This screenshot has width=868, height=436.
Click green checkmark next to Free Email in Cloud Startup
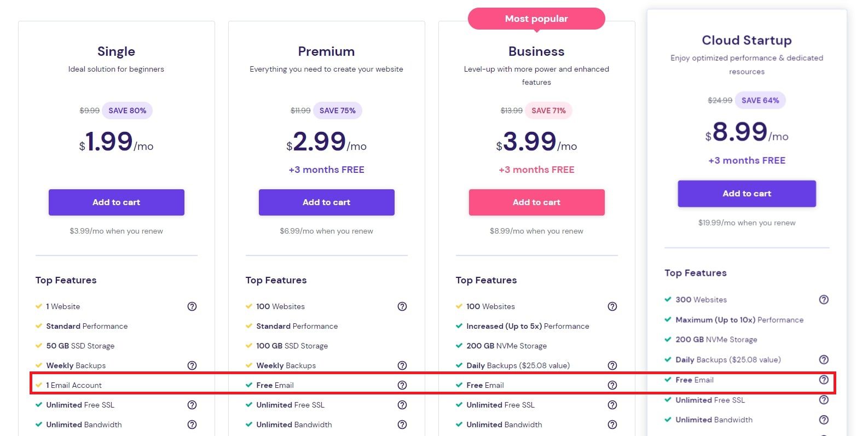[668, 380]
